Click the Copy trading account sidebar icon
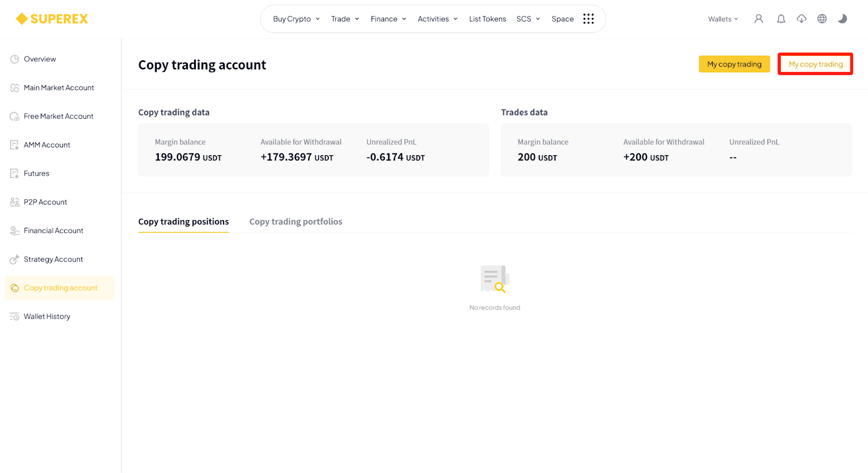The width and height of the screenshot is (868, 473). (15, 288)
